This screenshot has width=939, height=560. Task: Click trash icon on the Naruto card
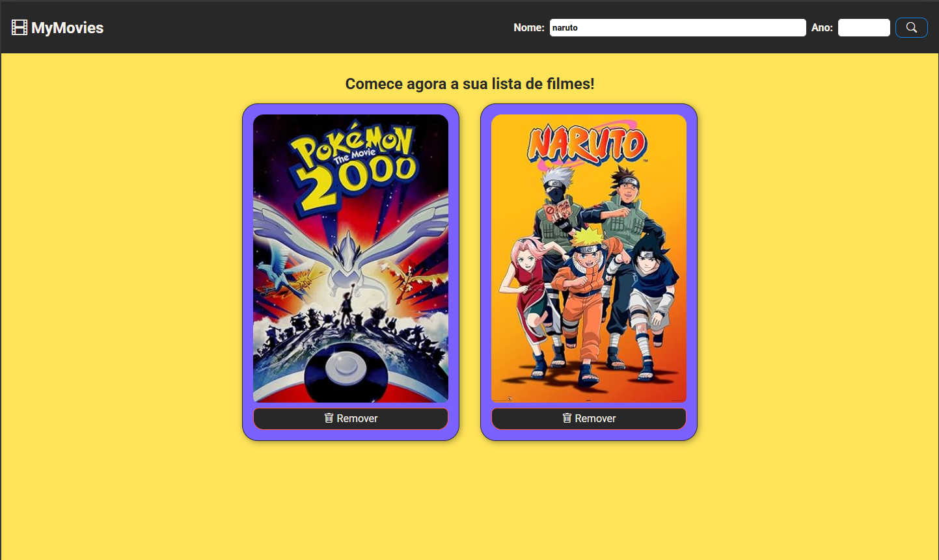point(567,418)
